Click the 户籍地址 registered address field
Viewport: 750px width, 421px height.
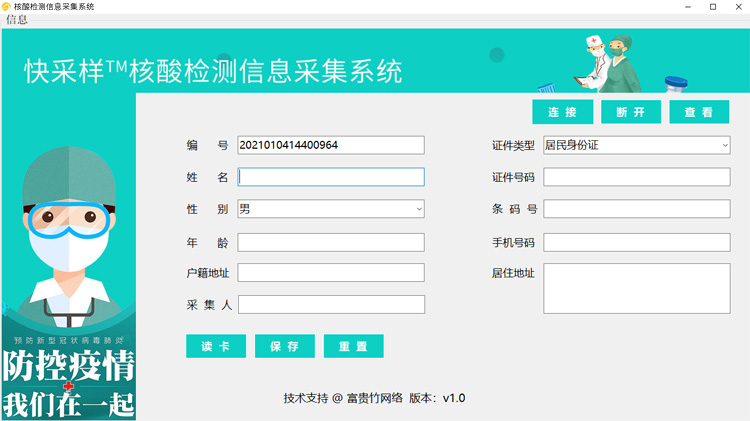tap(331, 273)
